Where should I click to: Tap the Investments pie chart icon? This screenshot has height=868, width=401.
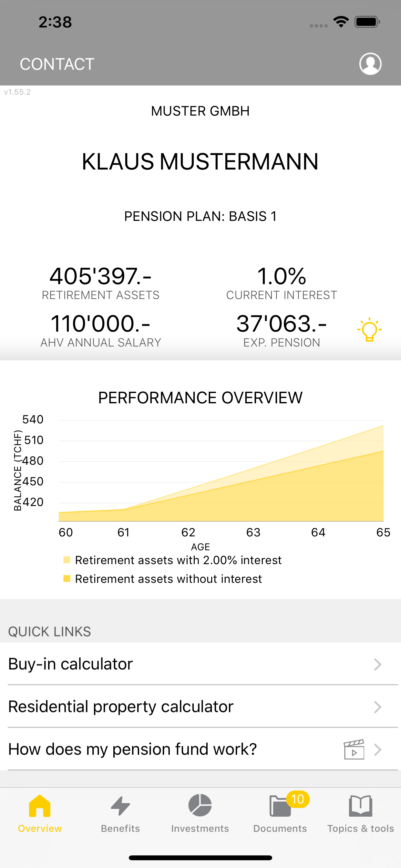pos(200,805)
